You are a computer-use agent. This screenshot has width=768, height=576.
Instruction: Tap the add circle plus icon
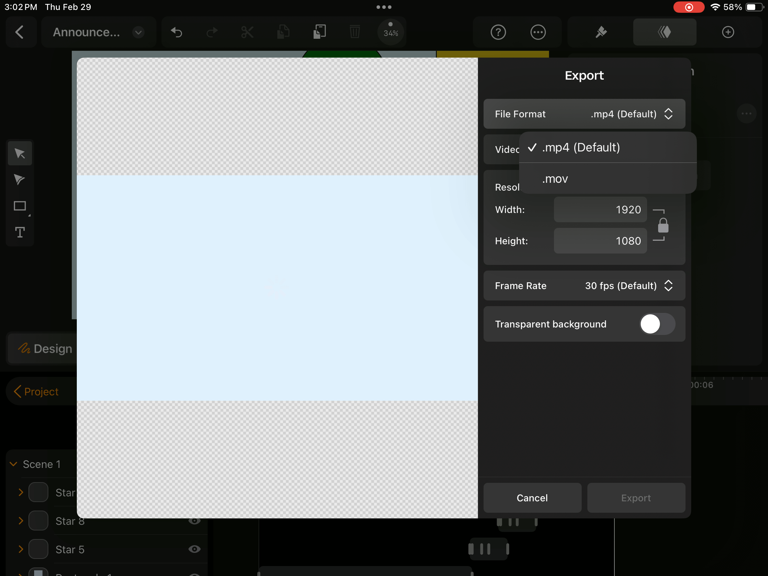click(x=728, y=32)
